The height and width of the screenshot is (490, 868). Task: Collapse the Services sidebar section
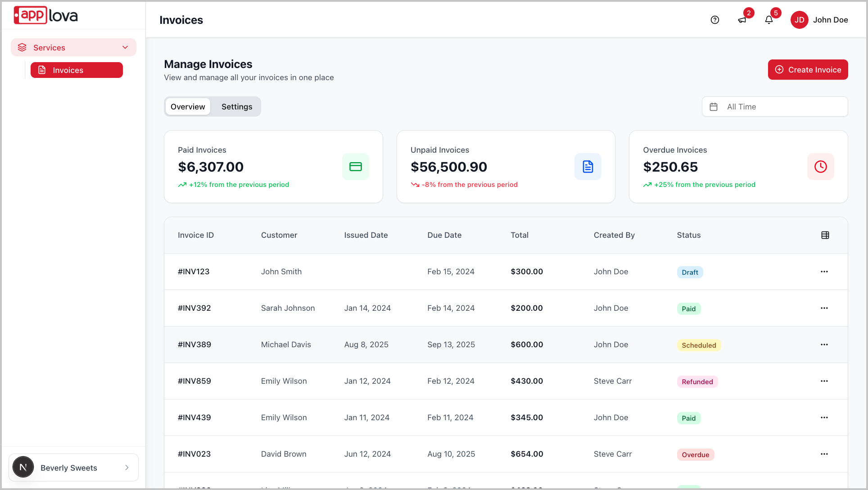coord(125,47)
